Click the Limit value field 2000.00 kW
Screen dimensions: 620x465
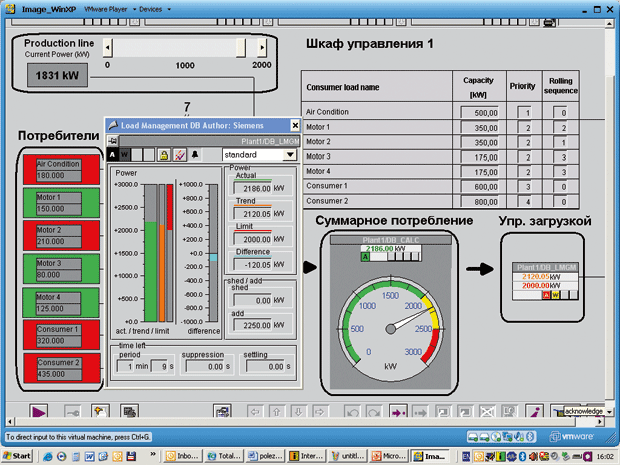coord(252,239)
